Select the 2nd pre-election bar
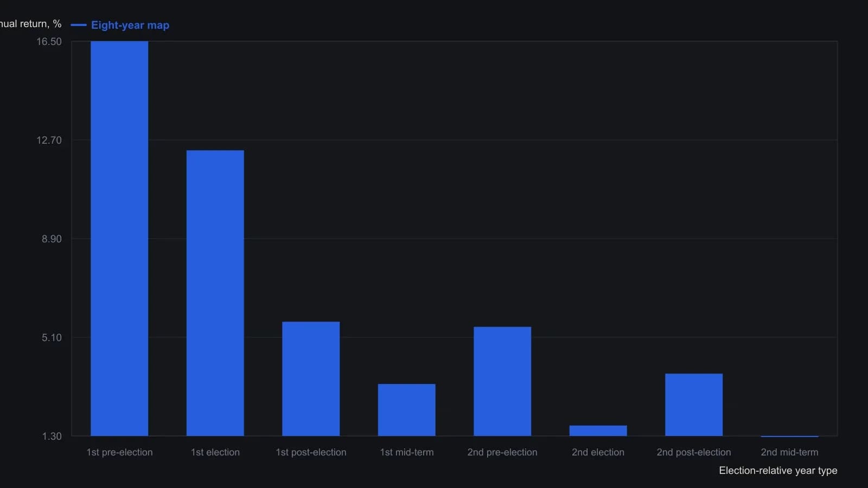Screen dimensions: 868x488 (502, 381)
